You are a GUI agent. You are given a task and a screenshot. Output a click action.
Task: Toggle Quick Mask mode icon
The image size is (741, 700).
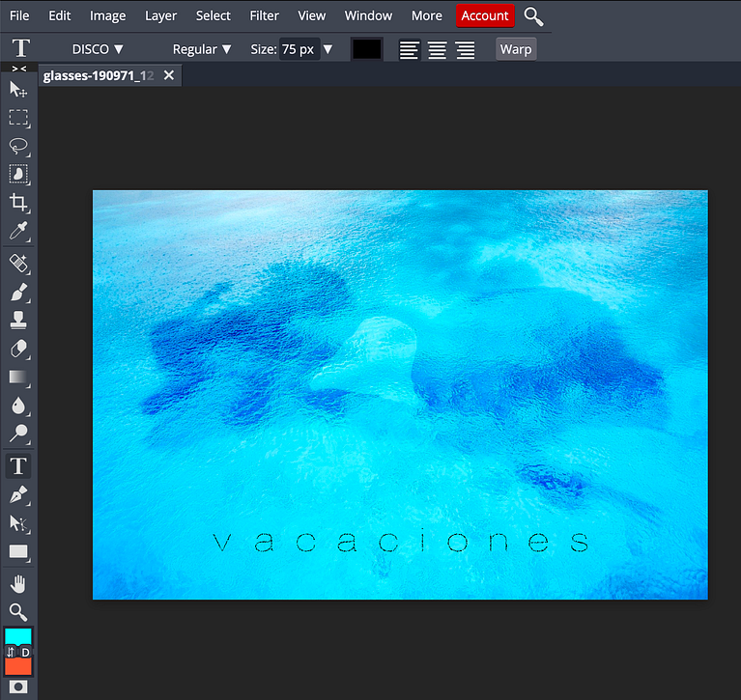click(x=18, y=686)
